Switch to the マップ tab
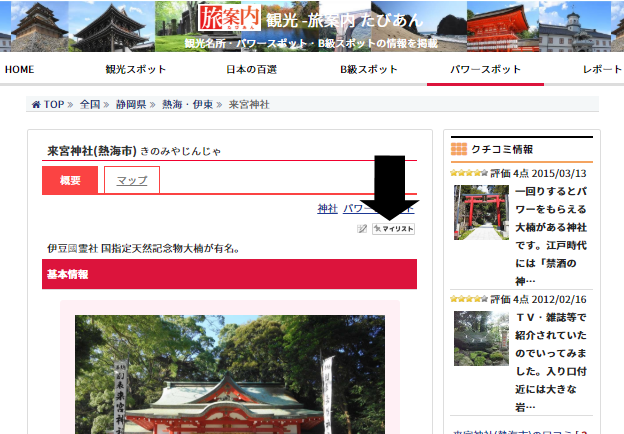The image size is (624, 434). [132, 180]
